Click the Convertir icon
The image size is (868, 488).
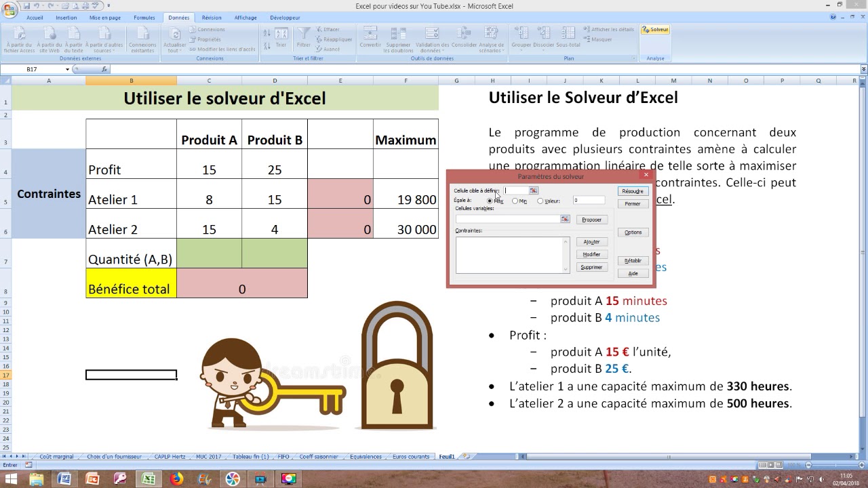point(370,38)
